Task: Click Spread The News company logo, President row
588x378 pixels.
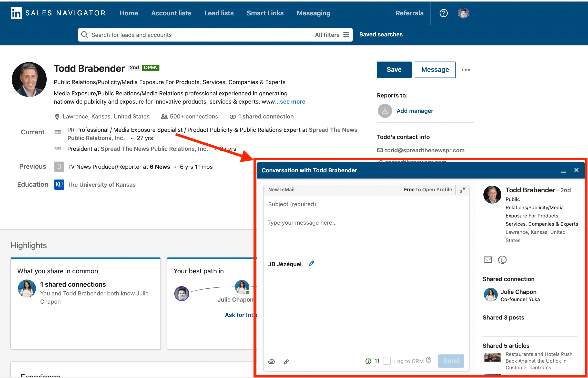Action: pos(59,148)
